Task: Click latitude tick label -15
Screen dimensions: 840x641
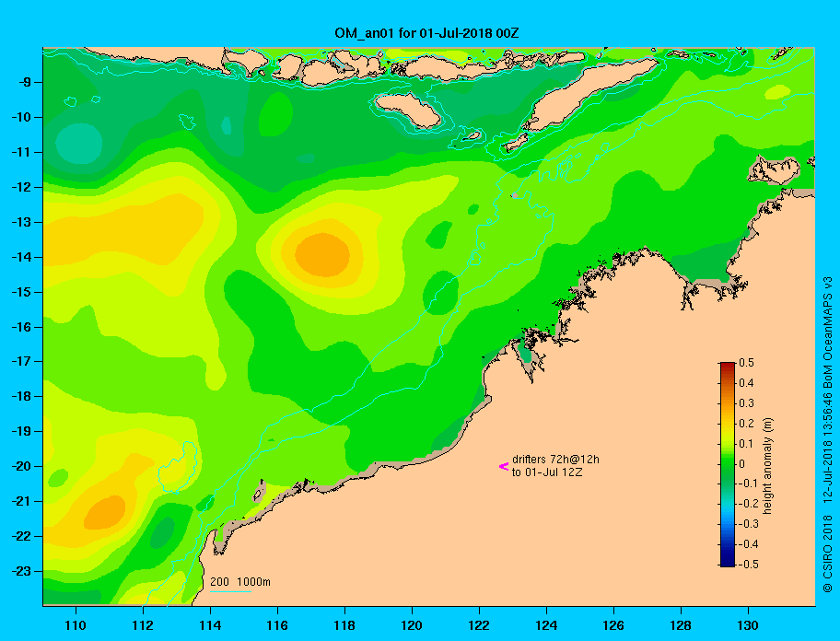Action: 21,292
